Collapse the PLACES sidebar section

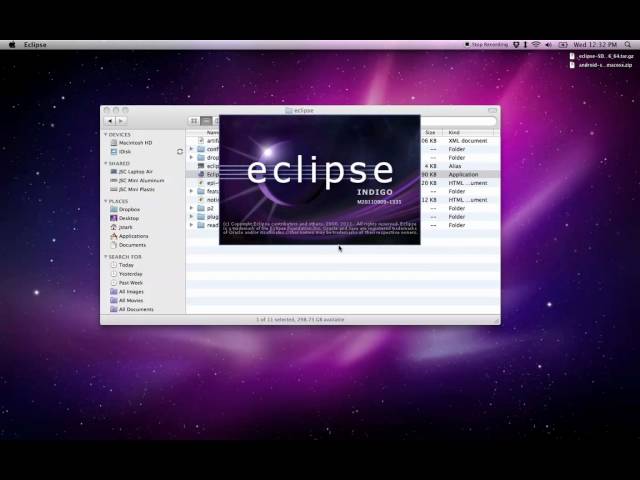[106, 201]
